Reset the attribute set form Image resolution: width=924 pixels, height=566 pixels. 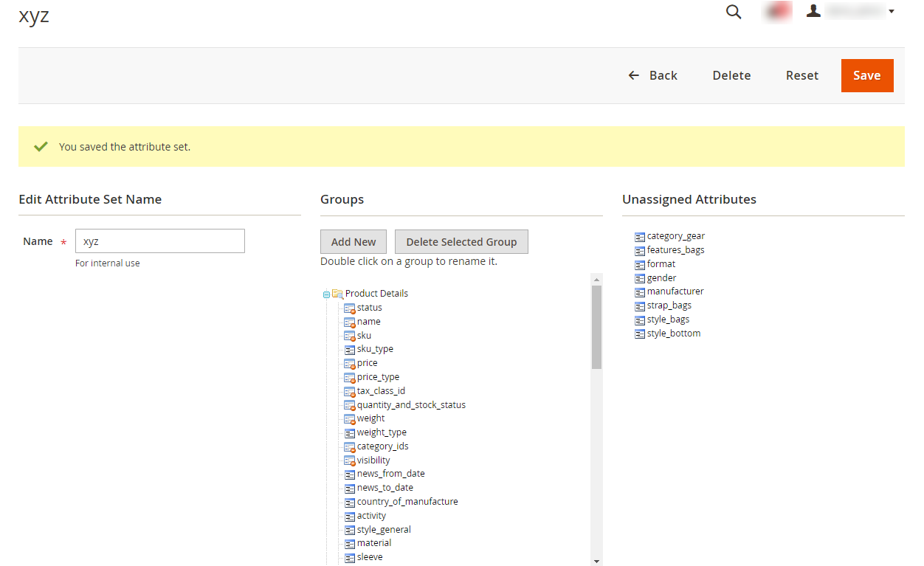pyautogui.click(x=801, y=75)
